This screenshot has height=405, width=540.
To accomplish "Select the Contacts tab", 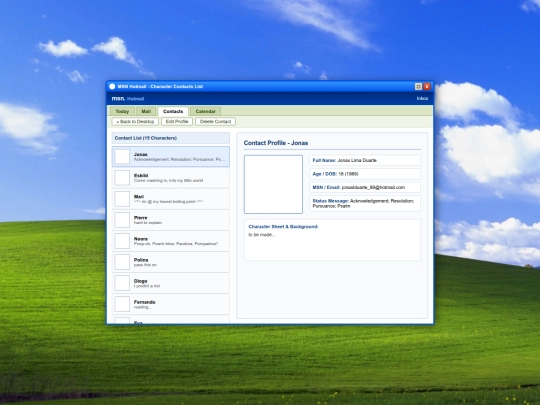I will 173,111.
